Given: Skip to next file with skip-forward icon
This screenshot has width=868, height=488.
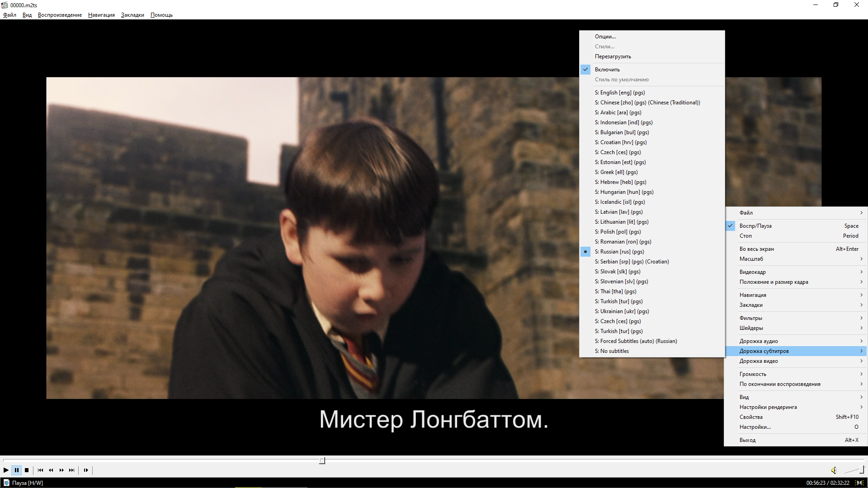Looking at the screenshot, I should tap(72, 470).
